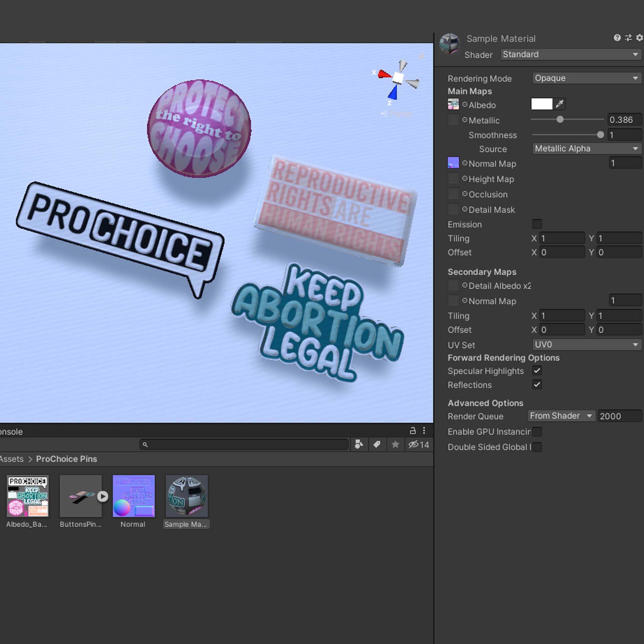The width and height of the screenshot is (644, 644).
Task: Open the ProChoice Pins breadcrumb link
Action: pyautogui.click(x=66, y=459)
